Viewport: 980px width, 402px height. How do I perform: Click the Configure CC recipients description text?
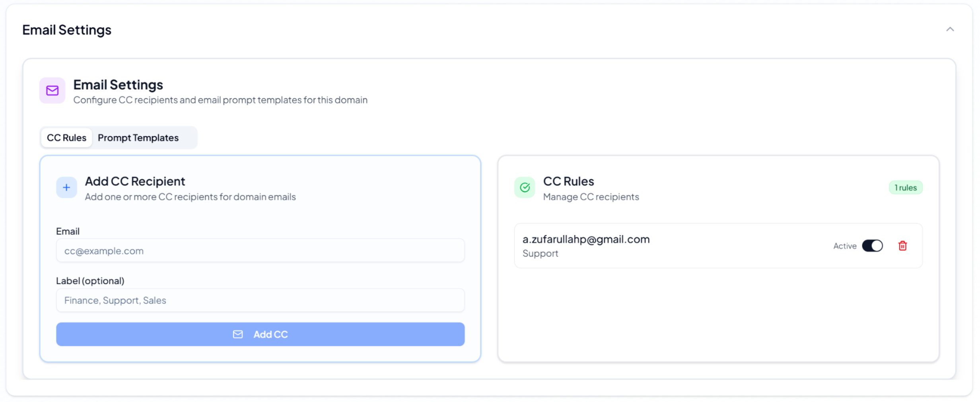coord(220,100)
